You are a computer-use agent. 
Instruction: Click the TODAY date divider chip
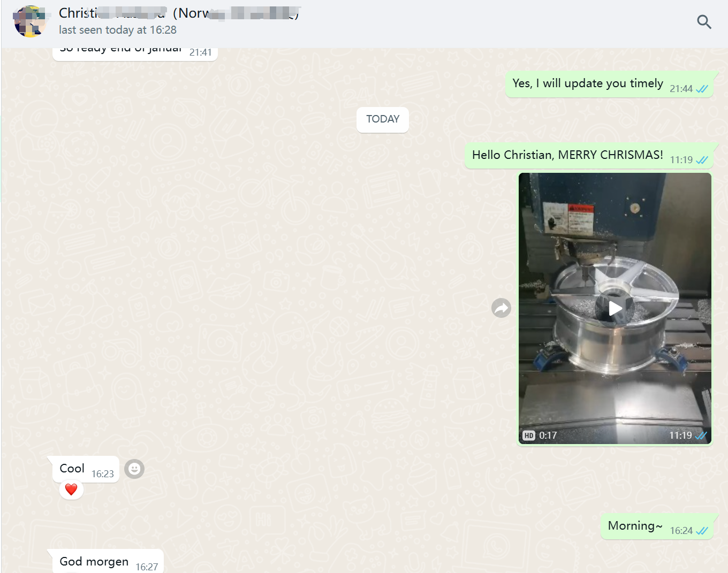click(382, 119)
